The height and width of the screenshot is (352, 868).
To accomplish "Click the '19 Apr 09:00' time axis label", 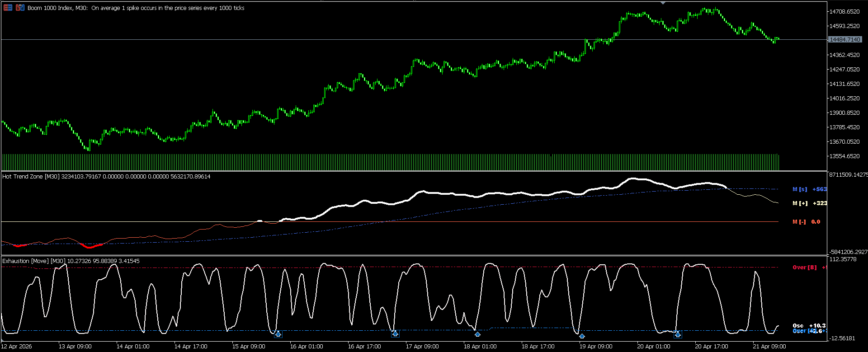I will tap(596, 347).
